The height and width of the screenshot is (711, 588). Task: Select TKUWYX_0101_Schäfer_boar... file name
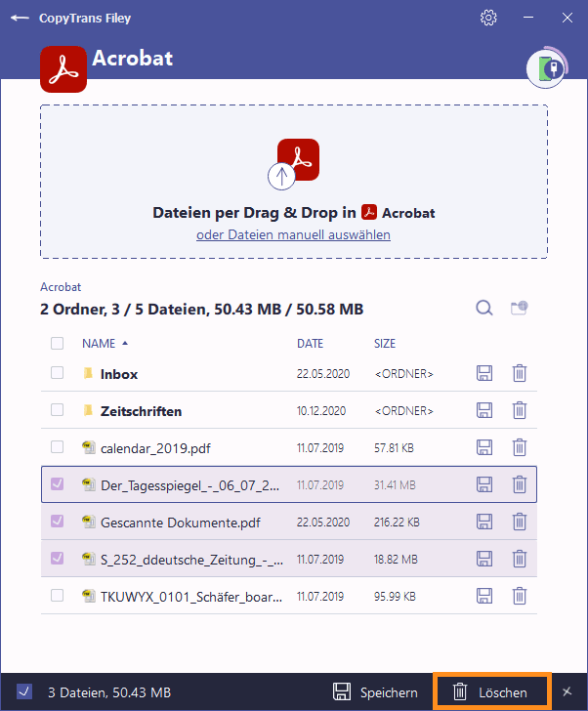tap(191, 597)
